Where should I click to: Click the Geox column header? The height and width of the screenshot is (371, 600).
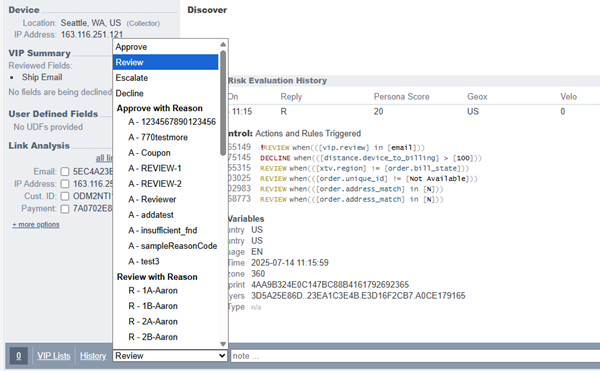pos(477,97)
